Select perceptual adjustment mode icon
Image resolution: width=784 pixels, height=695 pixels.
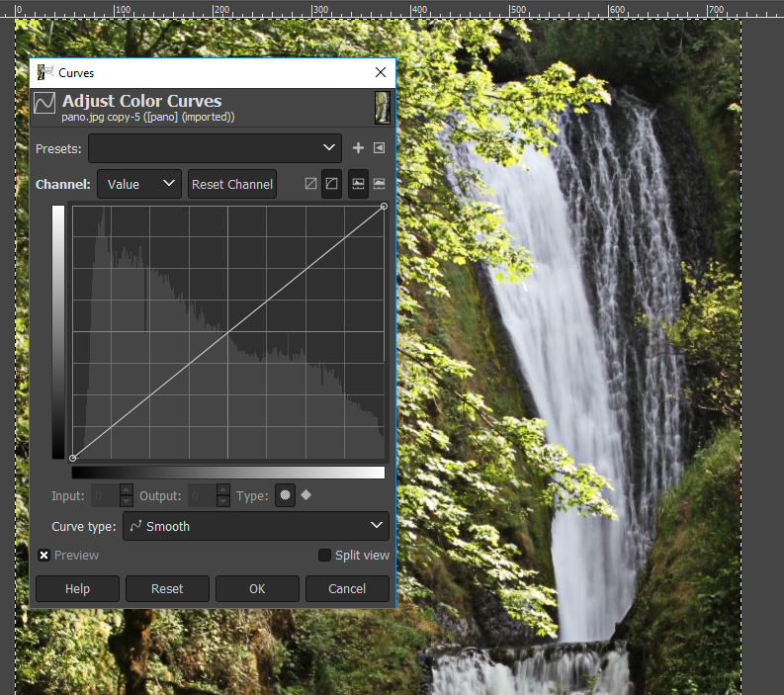[x=331, y=184]
